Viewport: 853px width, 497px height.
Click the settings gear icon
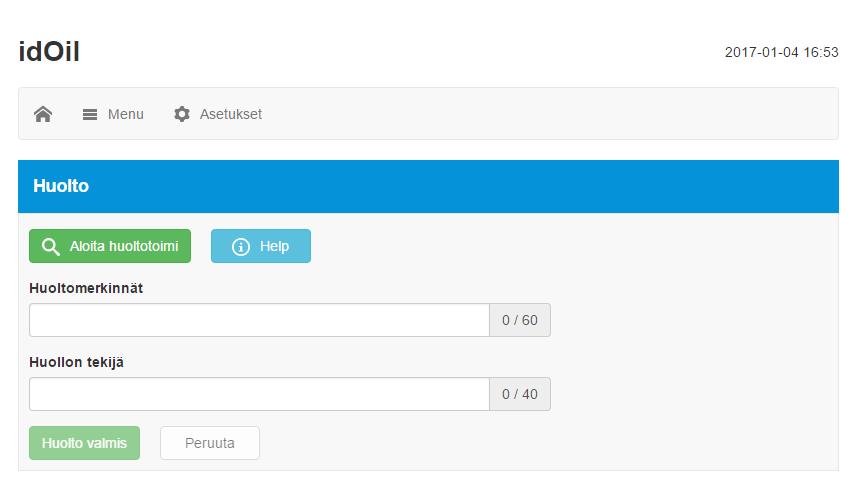(182, 114)
